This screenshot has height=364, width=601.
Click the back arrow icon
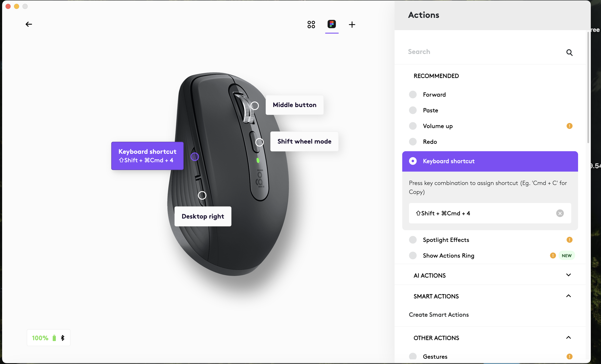coord(29,24)
